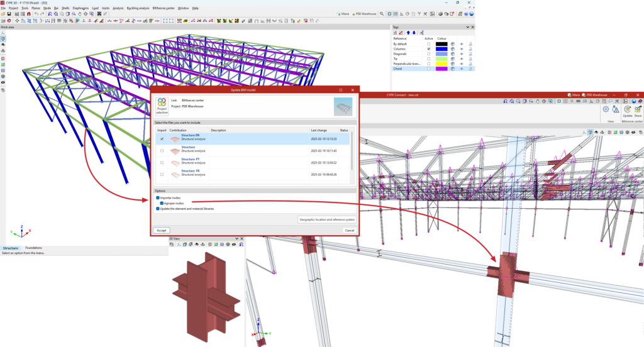
Task: Click the Redo arrow in CYPE 3D toolbar
Action: (42, 14)
